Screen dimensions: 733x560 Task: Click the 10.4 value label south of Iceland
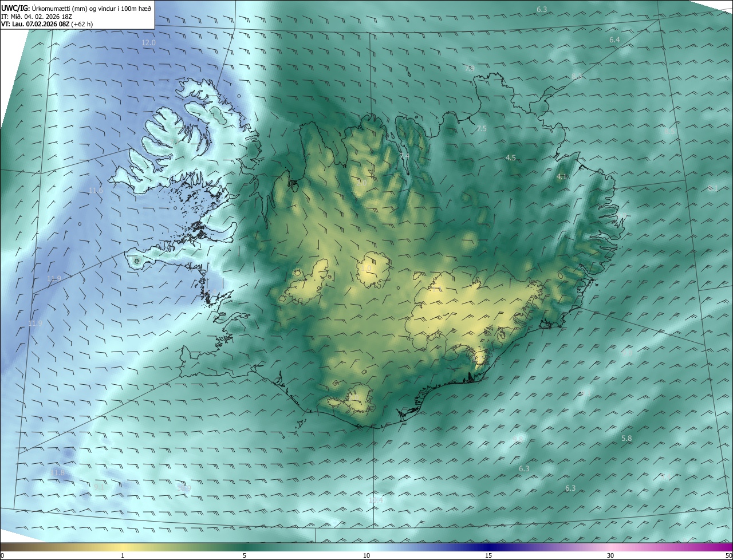click(x=376, y=500)
